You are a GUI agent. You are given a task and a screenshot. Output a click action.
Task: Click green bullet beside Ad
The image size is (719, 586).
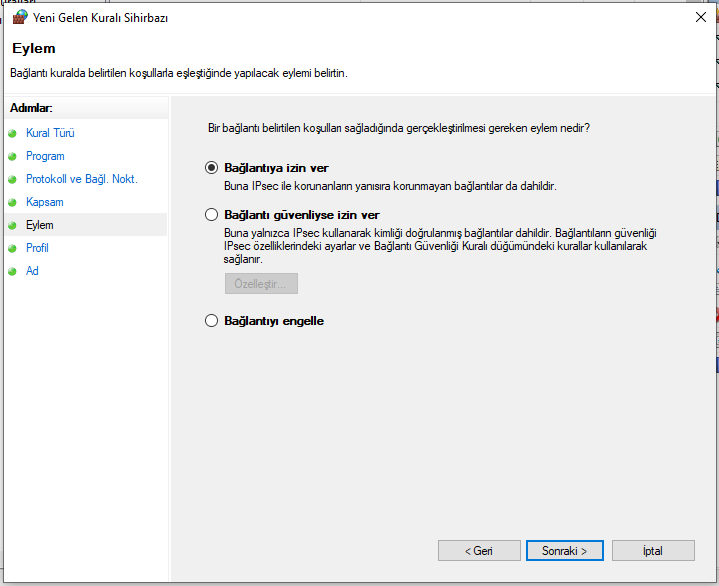tap(12, 271)
